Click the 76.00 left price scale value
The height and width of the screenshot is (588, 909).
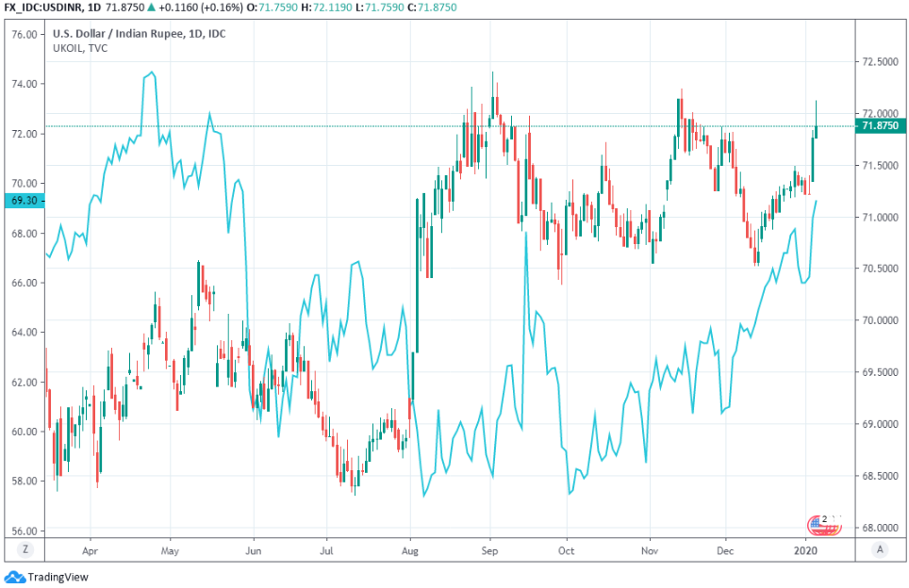(25, 34)
